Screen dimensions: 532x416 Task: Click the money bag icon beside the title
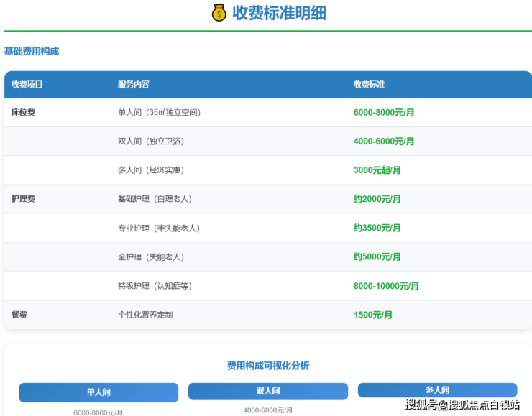point(219,13)
